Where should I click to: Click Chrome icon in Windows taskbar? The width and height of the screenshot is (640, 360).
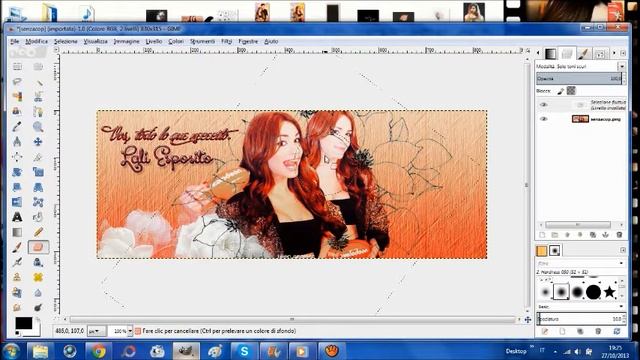pos(98,351)
